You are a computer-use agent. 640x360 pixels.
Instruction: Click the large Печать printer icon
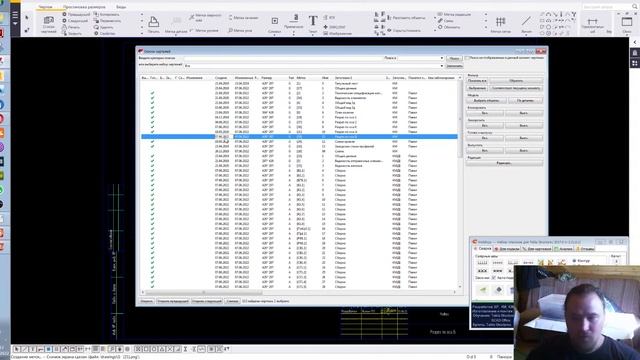[x=153, y=24]
